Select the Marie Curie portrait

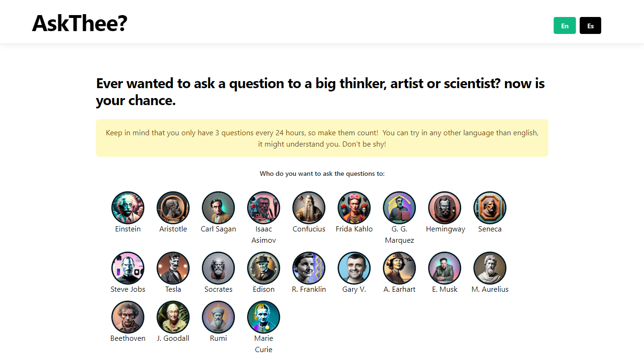pyautogui.click(x=264, y=317)
